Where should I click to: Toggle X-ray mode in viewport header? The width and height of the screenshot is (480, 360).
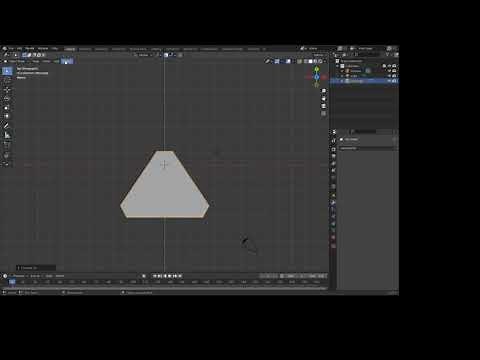[x=300, y=61]
